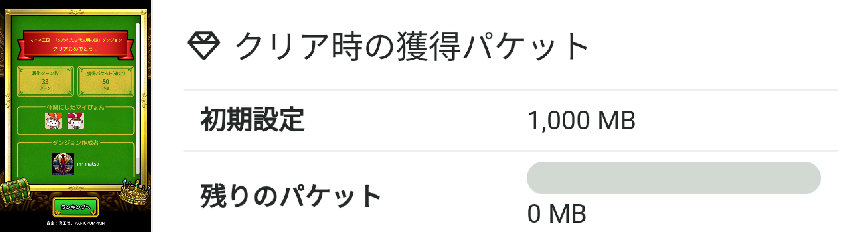Click the mr.matsu creator name
The width and height of the screenshot is (868, 232).
pos(88,164)
